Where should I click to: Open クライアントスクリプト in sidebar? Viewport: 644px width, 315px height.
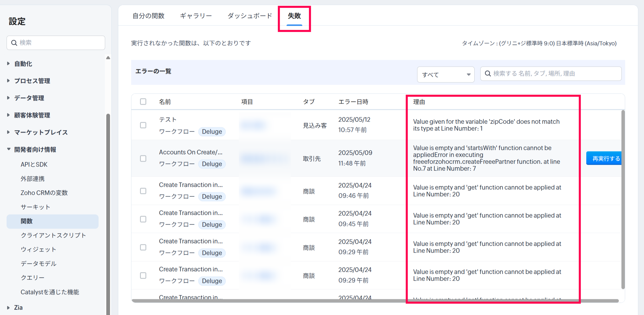(53, 235)
